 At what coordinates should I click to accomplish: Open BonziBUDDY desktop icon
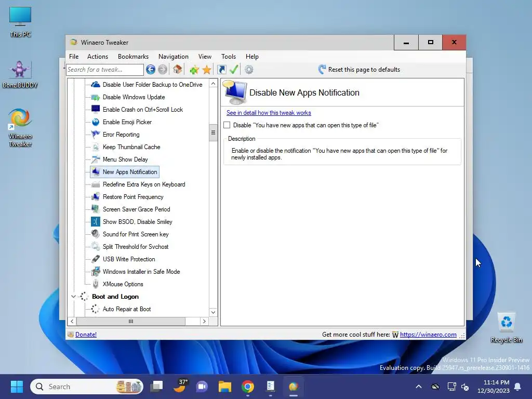[20, 74]
